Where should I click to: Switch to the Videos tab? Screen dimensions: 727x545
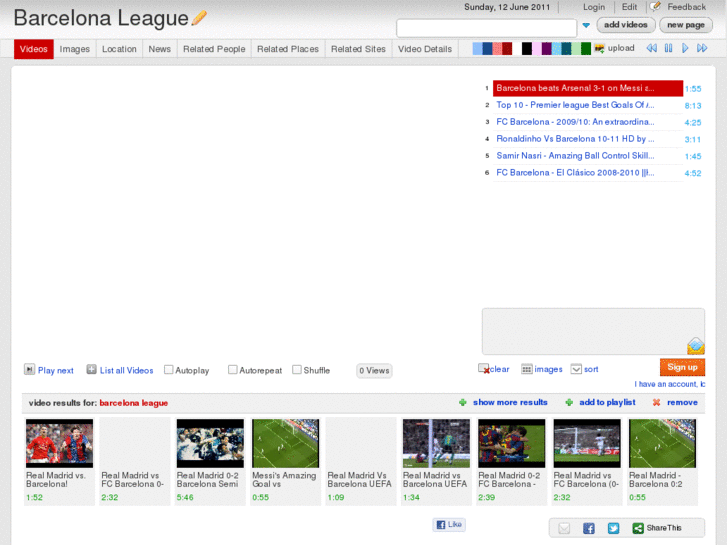[x=33, y=49]
